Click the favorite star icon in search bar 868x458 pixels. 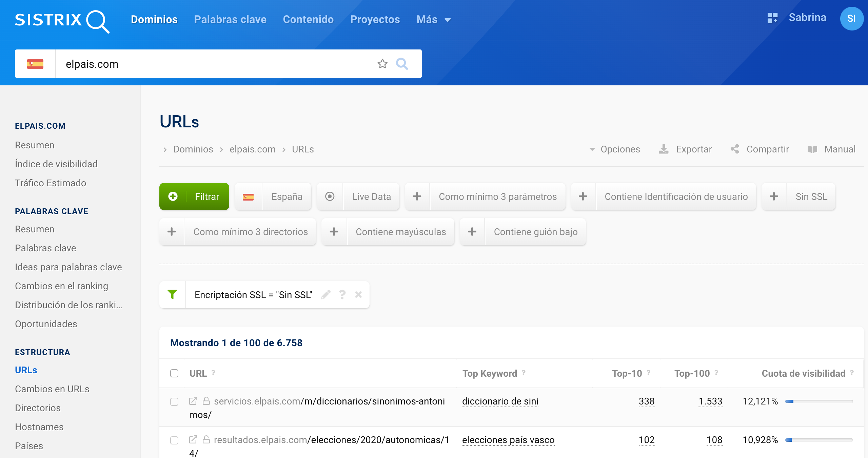coord(382,64)
